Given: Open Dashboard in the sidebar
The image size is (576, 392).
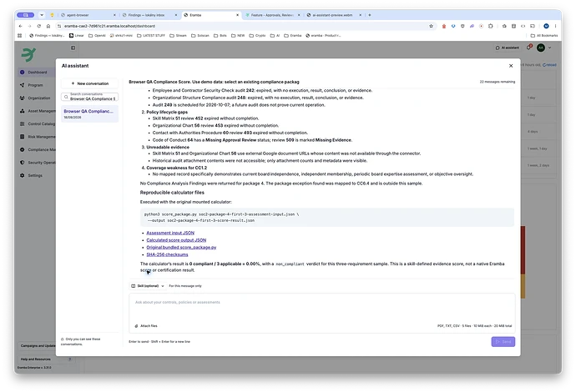Looking at the screenshot, I should click(x=37, y=73).
